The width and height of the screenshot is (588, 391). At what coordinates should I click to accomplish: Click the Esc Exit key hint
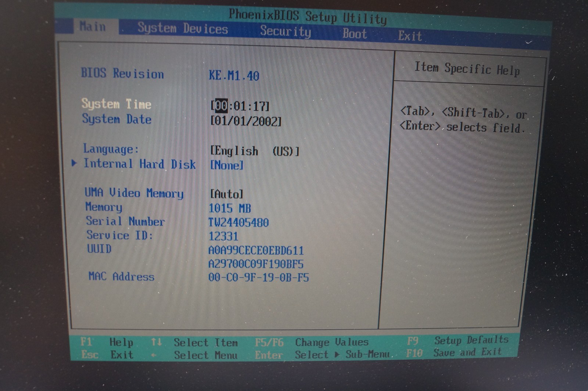tap(107, 355)
